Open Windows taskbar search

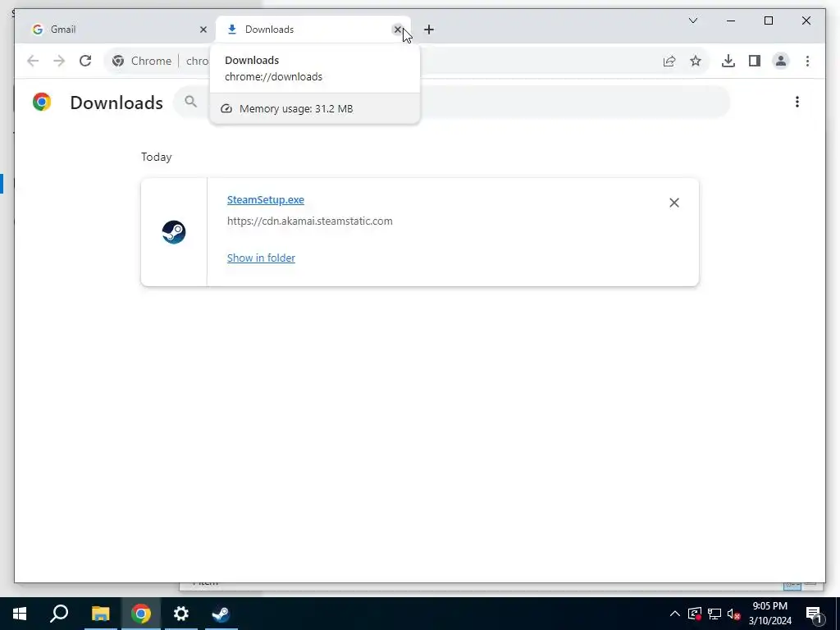[x=59, y=614]
